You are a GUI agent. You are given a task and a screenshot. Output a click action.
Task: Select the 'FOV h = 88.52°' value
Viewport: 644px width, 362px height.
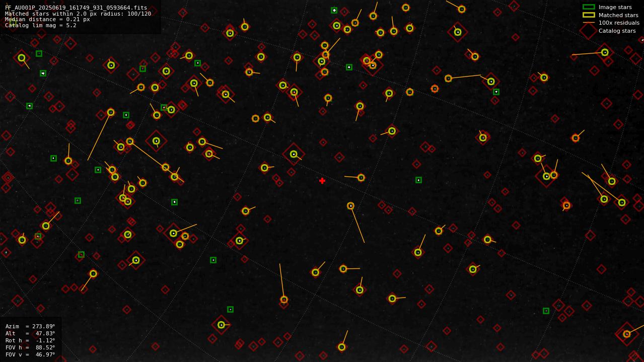(30, 347)
